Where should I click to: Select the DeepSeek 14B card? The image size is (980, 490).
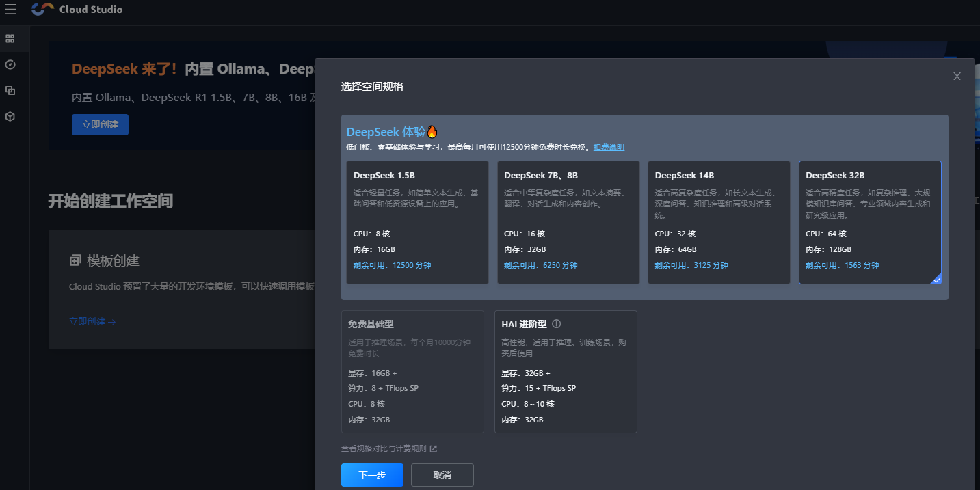click(719, 222)
